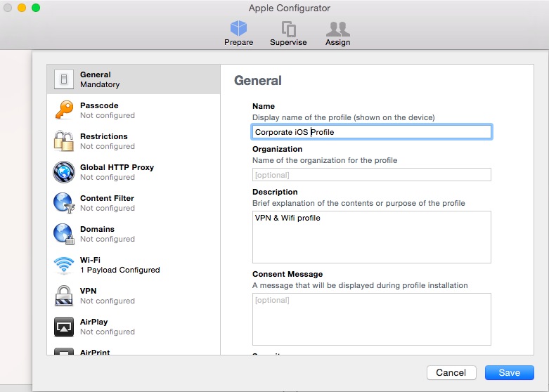Cancel the profile editing
This screenshot has height=392, width=549.
click(x=451, y=372)
